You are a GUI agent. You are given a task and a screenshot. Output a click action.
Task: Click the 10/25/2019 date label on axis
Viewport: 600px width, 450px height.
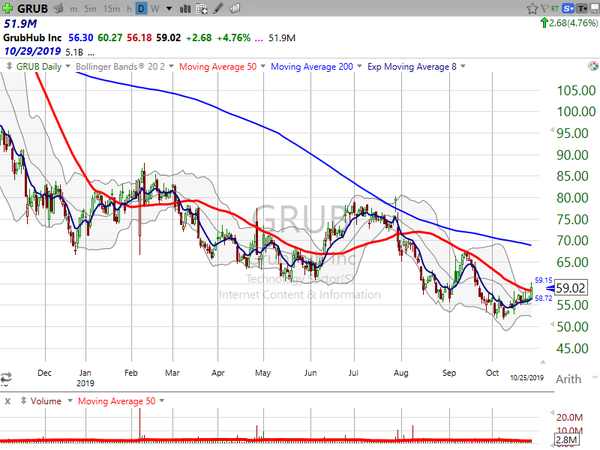pyautogui.click(x=527, y=378)
